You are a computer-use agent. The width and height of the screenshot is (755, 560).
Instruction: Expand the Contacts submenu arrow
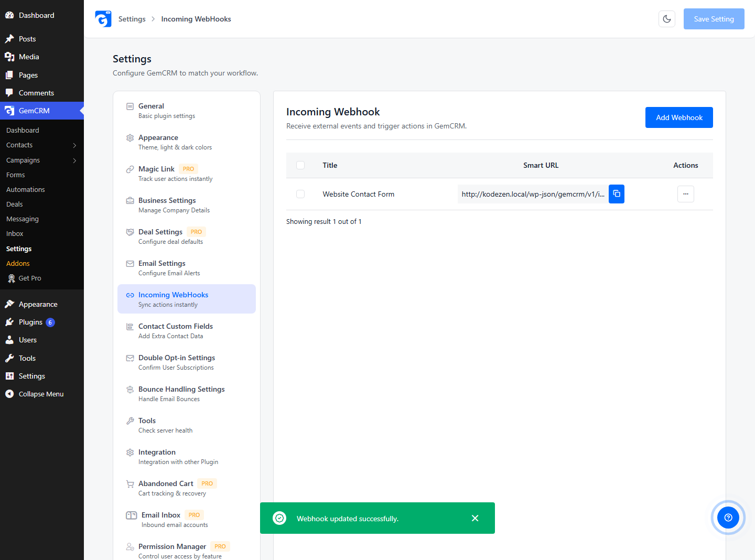[x=74, y=145]
